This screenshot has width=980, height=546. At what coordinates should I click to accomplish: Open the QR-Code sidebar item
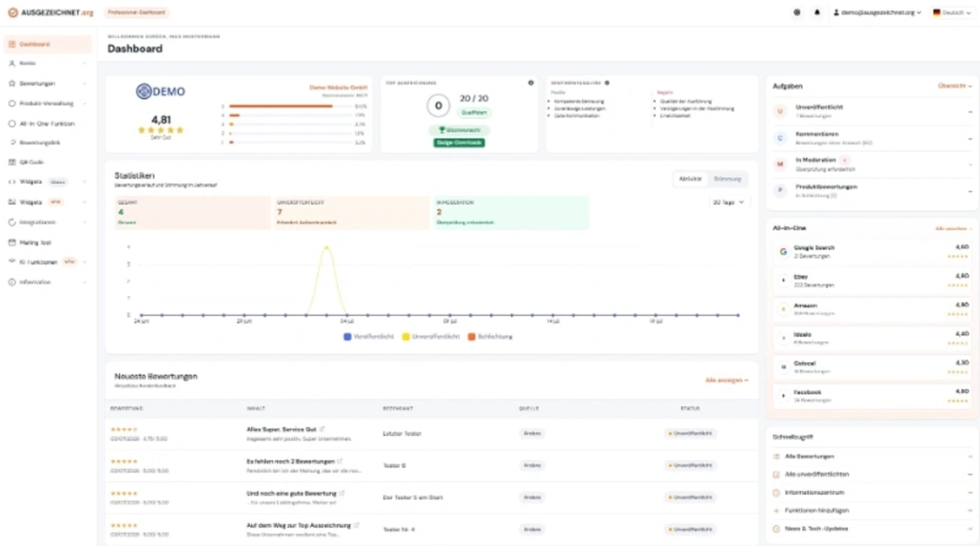[47, 162]
